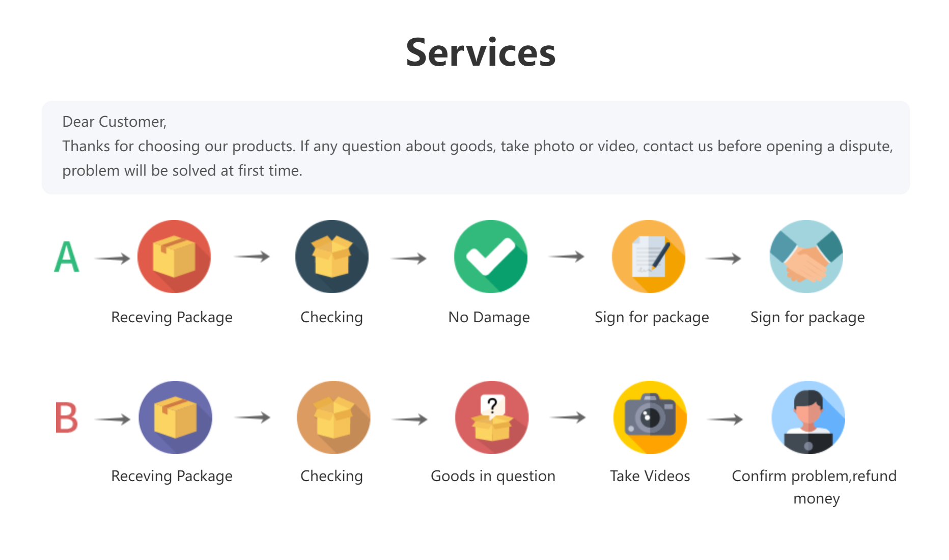
Task: Click the red letter B
Action: (67, 418)
